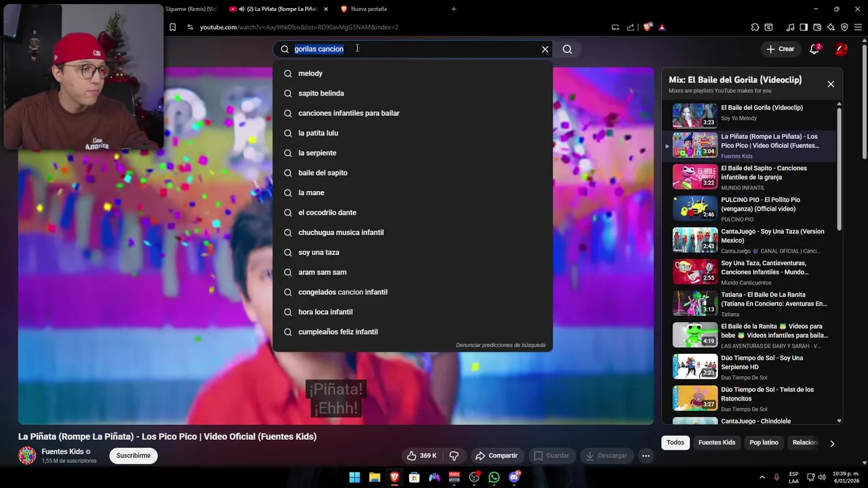Click the Guardar button
The height and width of the screenshot is (488, 868).
click(552, 455)
